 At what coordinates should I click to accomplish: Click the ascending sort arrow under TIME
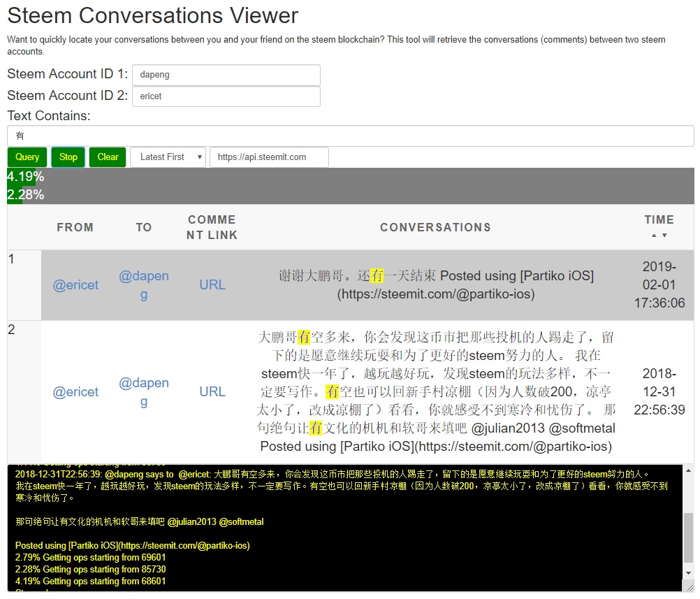pyautogui.click(x=654, y=236)
